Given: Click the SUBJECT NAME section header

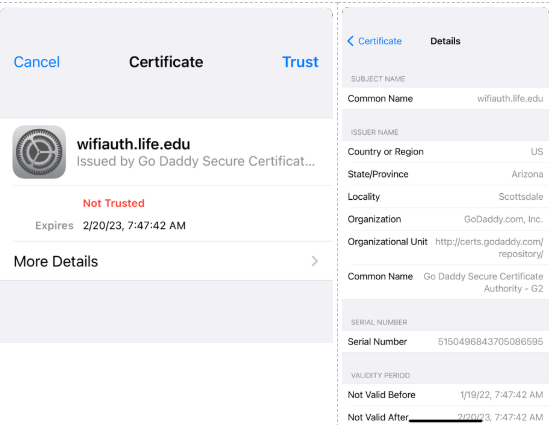Looking at the screenshot, I should [378, 79].
